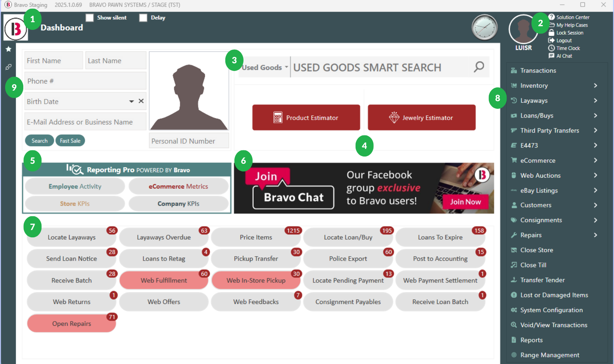The image size is (614, 364).
Task: Select eCommerce Metrics report
Action: [178, 186]
